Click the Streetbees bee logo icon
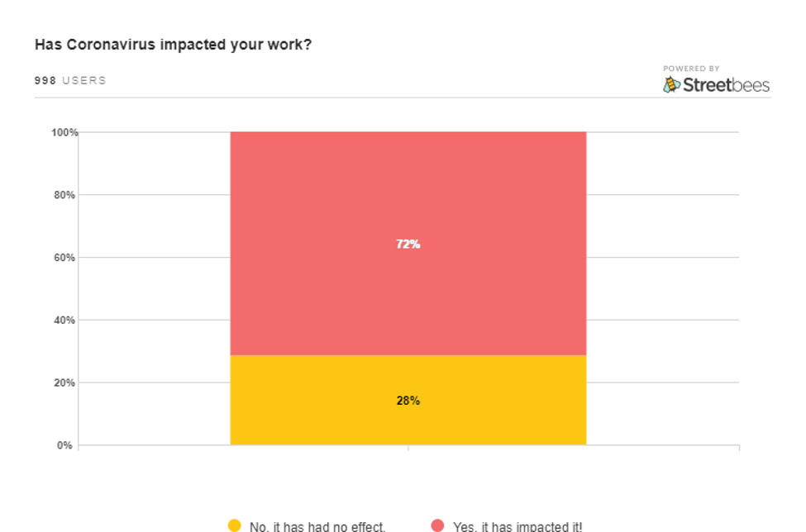Viewport: 806px width, 532px height. (x=672, y=84)
